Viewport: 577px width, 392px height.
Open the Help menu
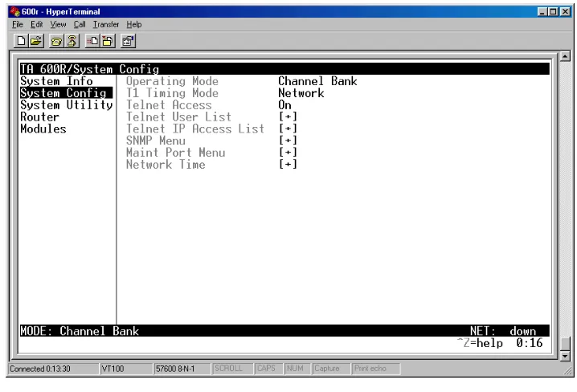tap(134, 25)
